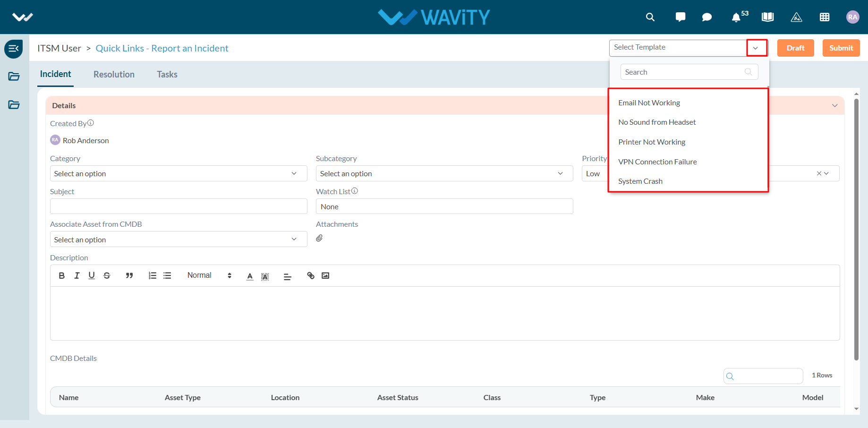868x428 pixels.
Task: Insert a hyperlink in Description
Action: 310,275
